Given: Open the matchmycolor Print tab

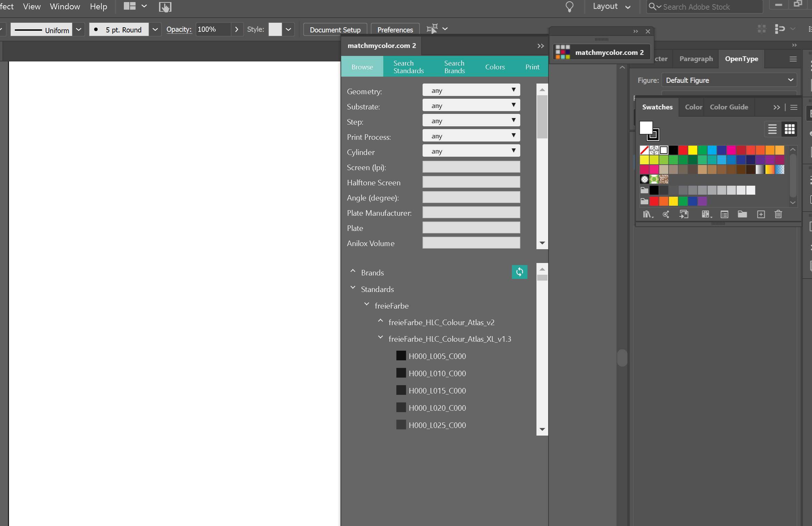Looking at the screenshot, I should (x=532, y=67).
